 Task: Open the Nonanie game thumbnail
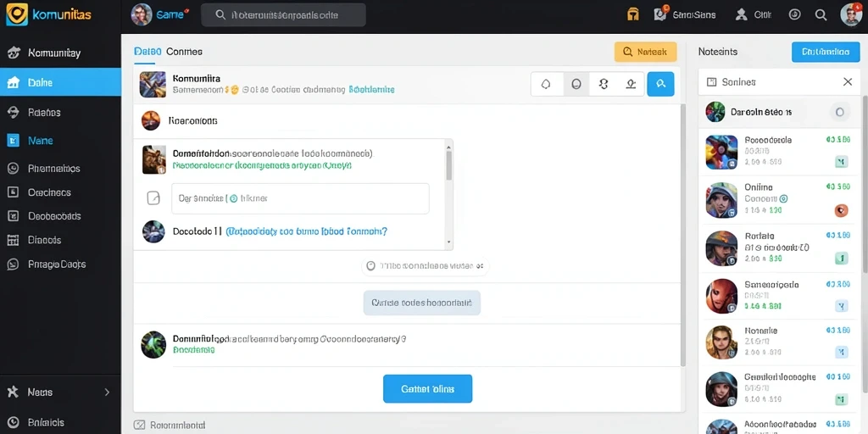(x=722, y=342)
